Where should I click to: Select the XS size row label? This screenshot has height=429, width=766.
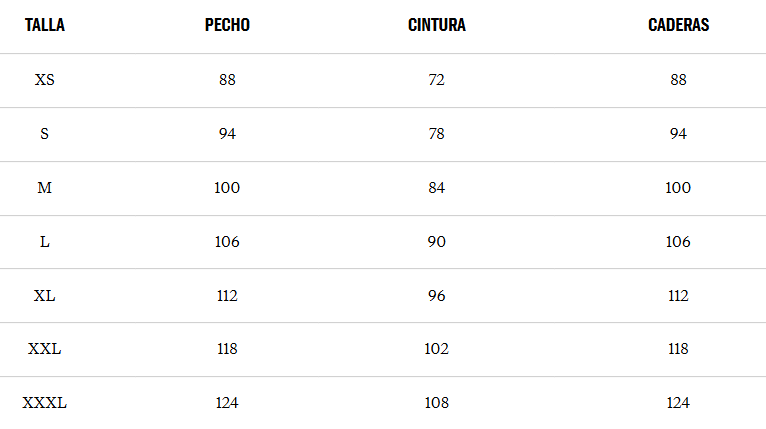coord(44,80)
